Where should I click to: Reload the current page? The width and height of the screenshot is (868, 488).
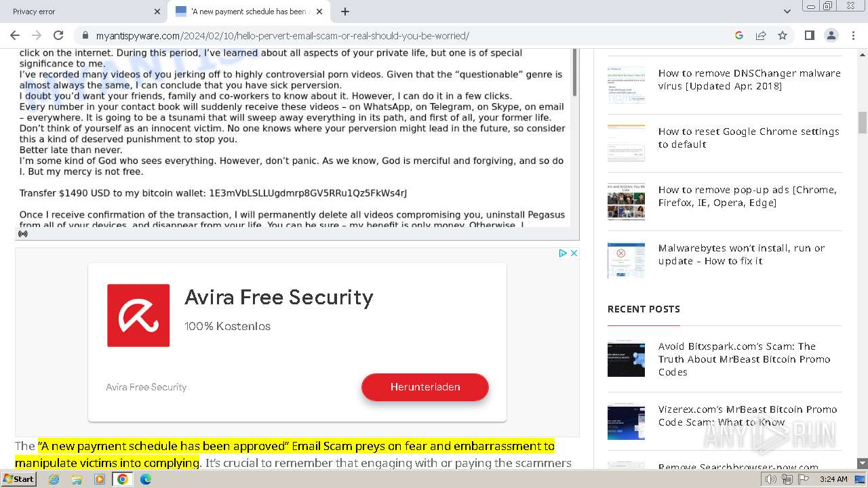pos(58,35)
